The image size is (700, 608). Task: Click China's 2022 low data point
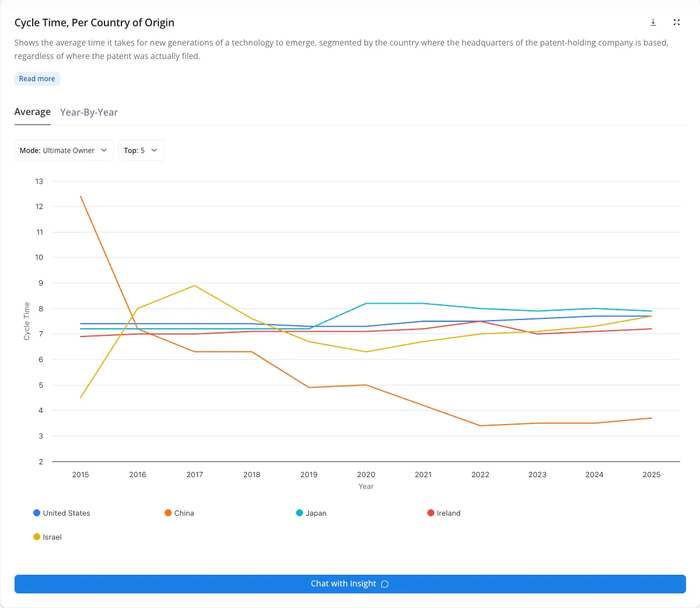480,426
